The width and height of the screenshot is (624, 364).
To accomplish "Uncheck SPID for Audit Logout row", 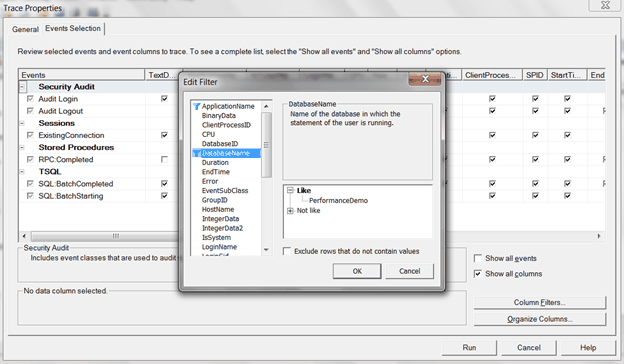I will [535, 111].
